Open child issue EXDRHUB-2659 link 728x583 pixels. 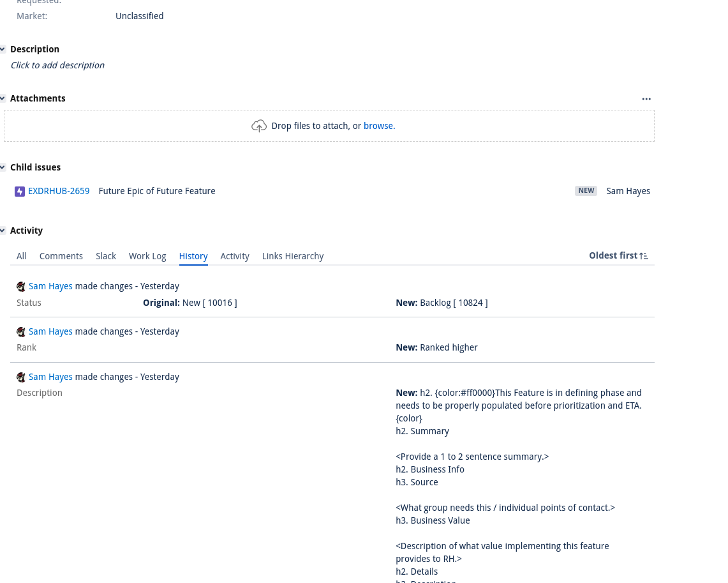(59, 191)
